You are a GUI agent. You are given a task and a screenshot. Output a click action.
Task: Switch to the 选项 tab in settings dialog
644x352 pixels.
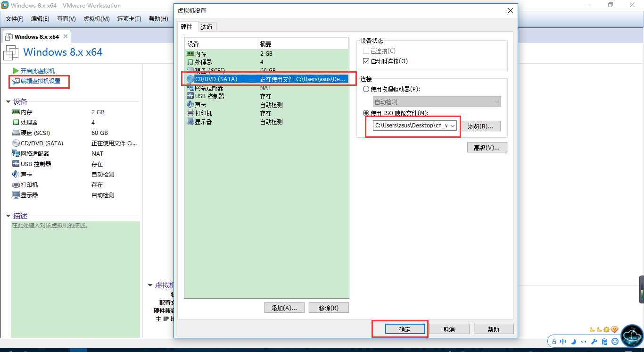(206, 27)
